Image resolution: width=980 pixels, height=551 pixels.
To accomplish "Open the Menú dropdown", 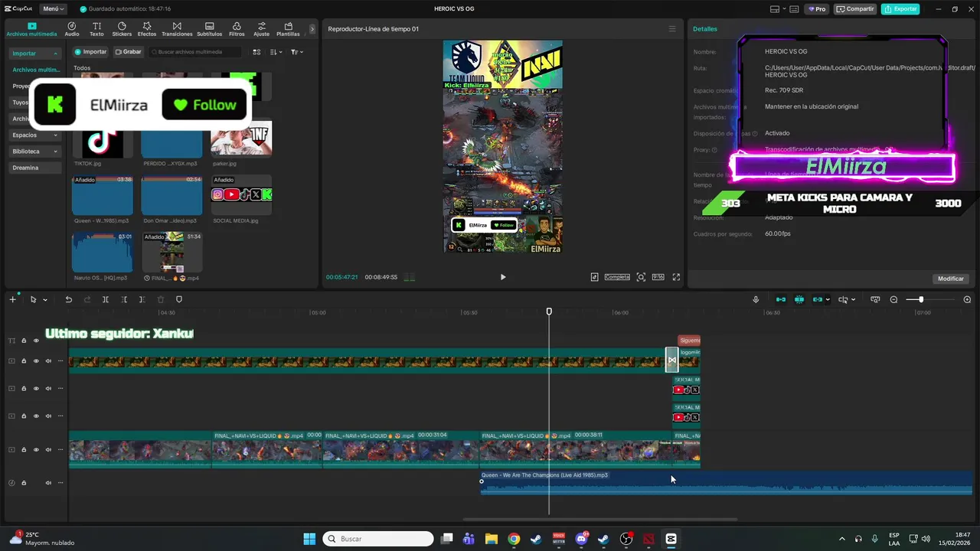I will [53, 9].
